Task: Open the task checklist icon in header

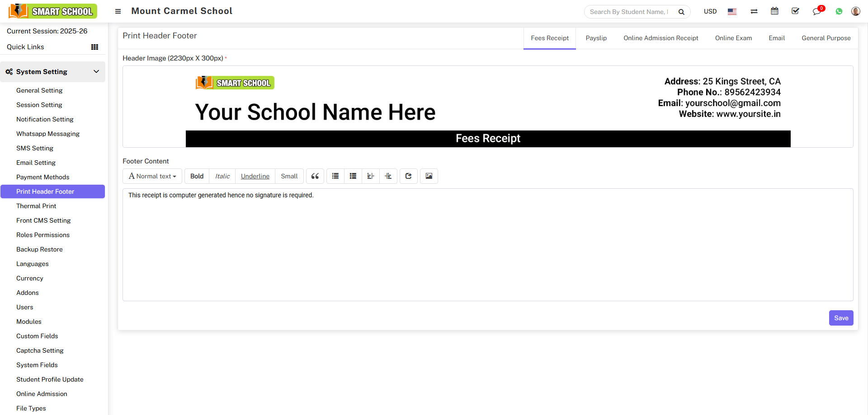Action: point(795,11)
